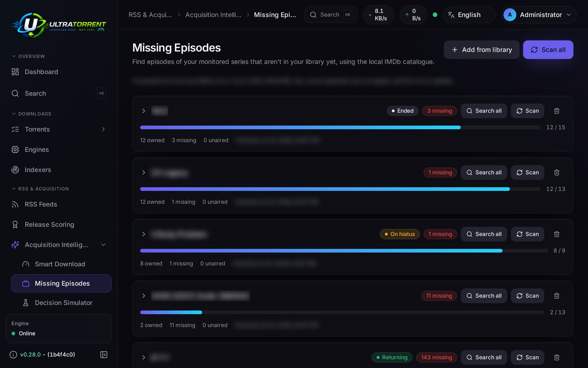Collapse the sidebar panel icon

click(104, 355)
